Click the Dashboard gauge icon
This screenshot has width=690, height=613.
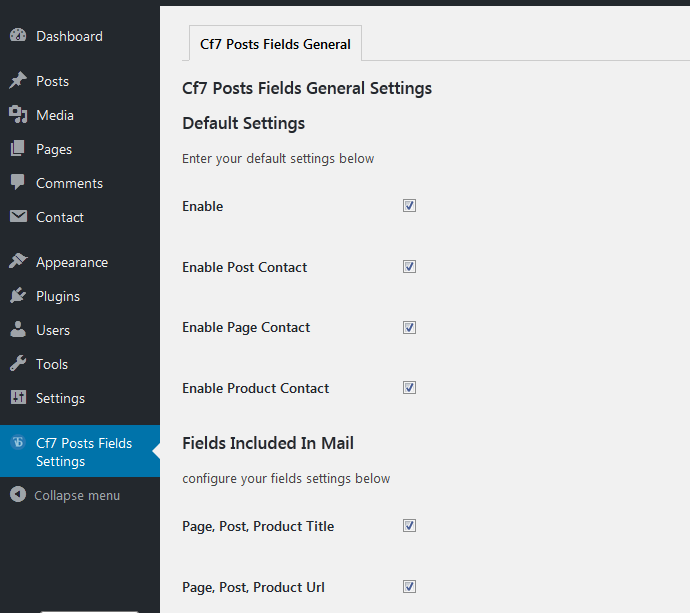(x=18, y=35)
